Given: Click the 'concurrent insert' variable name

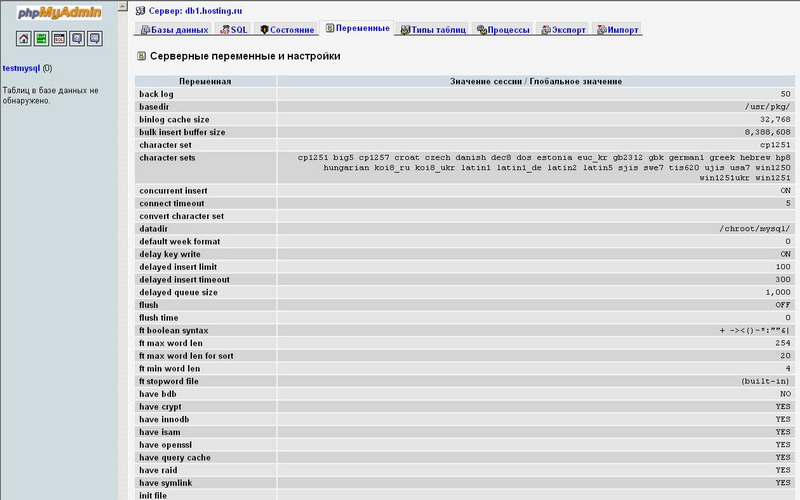Looking at the screenshot, I should [173, 191].
